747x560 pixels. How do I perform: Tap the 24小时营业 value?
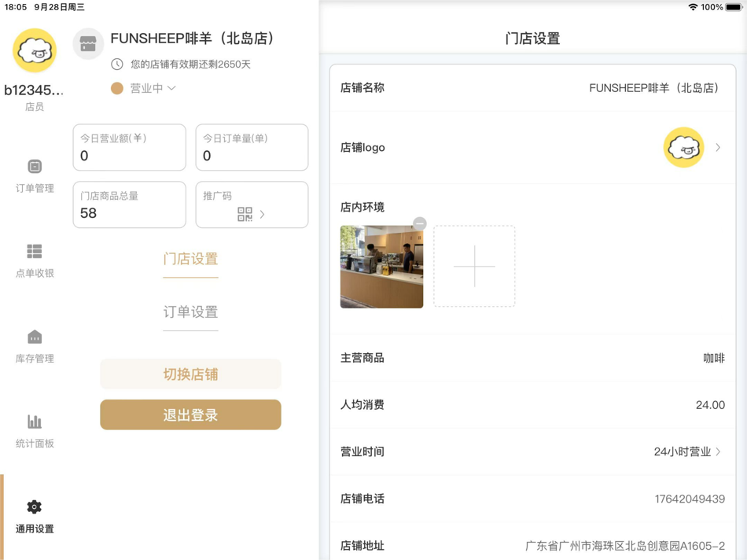point(683,451)
